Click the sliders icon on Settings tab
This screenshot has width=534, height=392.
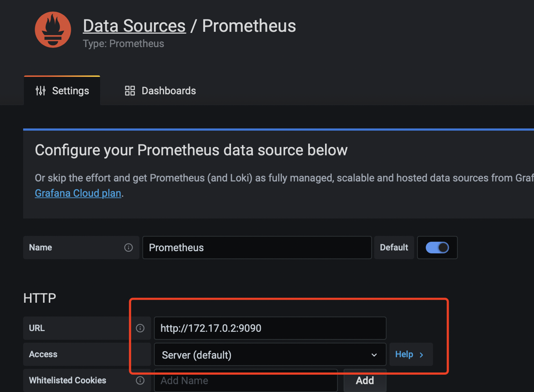click(41, 91)
